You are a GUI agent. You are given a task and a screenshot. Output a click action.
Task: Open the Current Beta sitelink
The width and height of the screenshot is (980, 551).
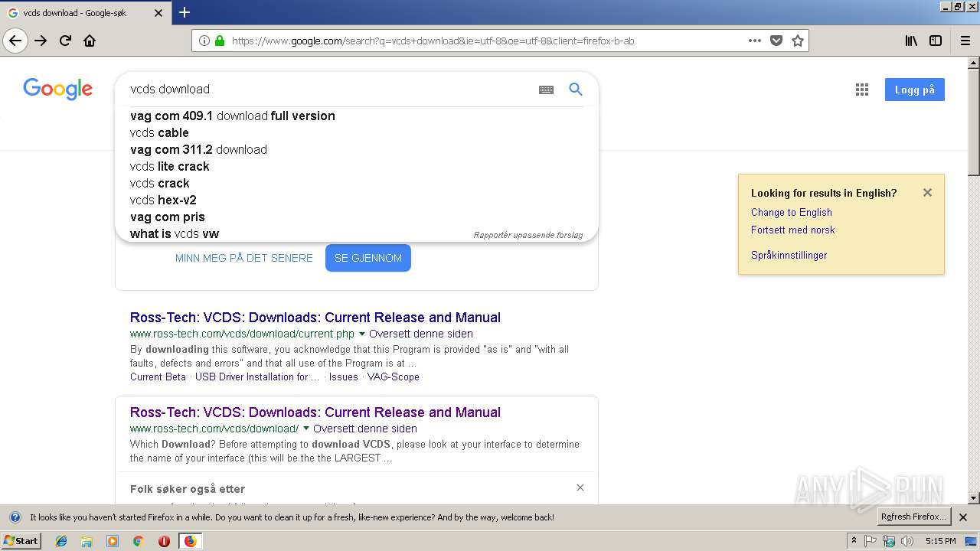158,377
